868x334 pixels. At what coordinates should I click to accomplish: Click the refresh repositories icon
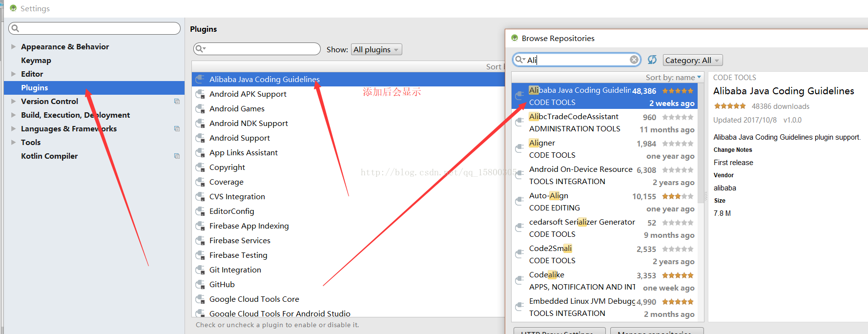tap(652, 60)
